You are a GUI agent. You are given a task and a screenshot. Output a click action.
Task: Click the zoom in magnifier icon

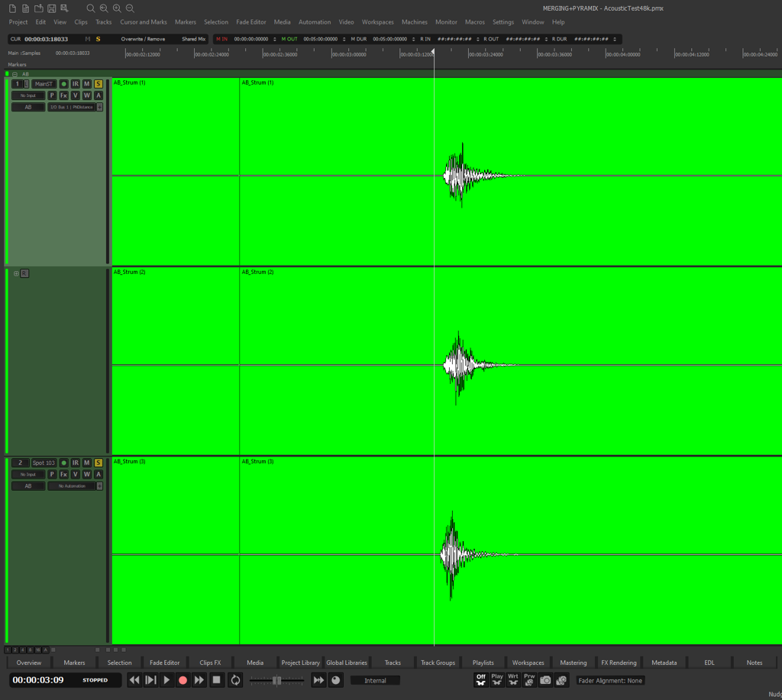117,8
